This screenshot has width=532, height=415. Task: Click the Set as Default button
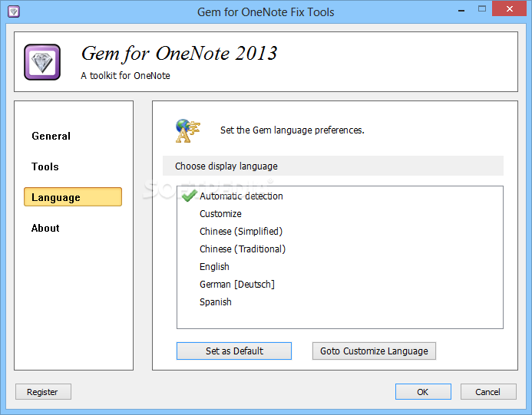(x=234, y=351)
